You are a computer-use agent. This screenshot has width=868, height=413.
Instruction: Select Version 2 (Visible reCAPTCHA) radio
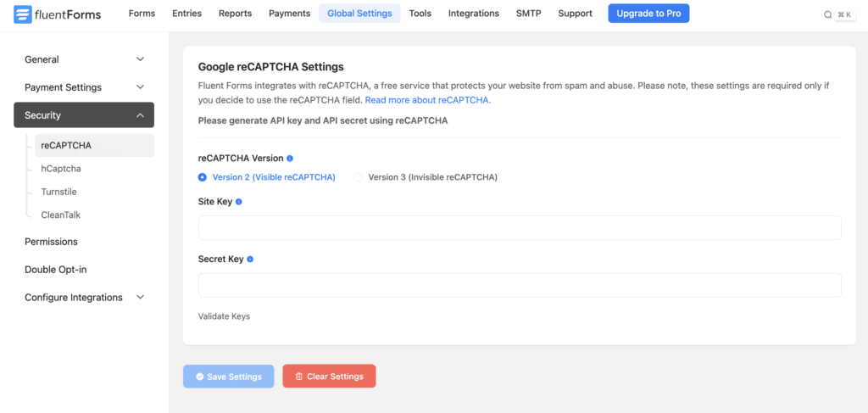202,177
